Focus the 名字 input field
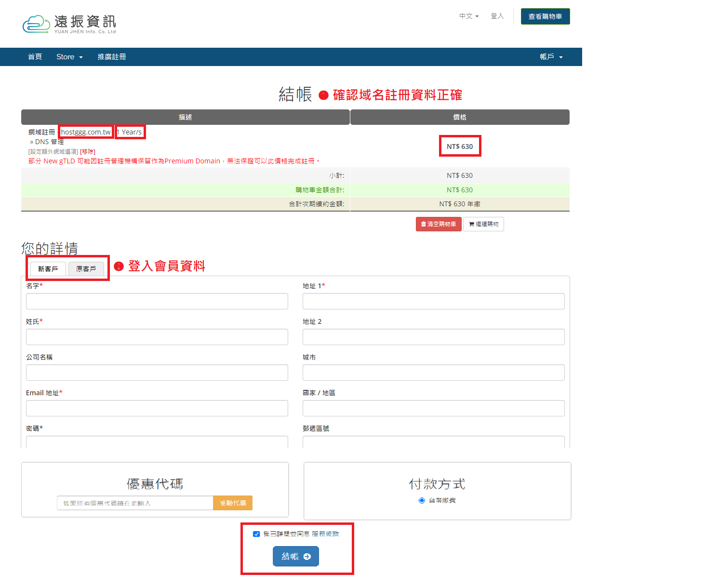Image resolution: width=719 pixels, height=588 pixels. (x=157, y=301)
